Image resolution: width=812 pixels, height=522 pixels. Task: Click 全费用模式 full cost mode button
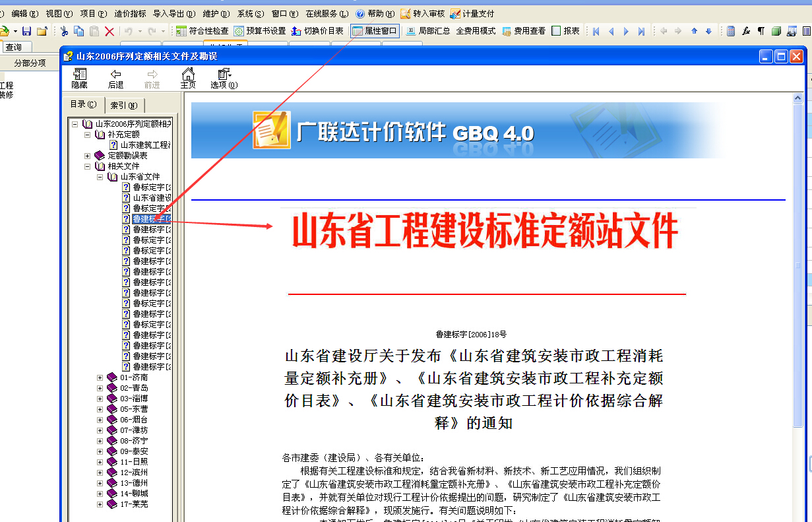click(476, 31)
